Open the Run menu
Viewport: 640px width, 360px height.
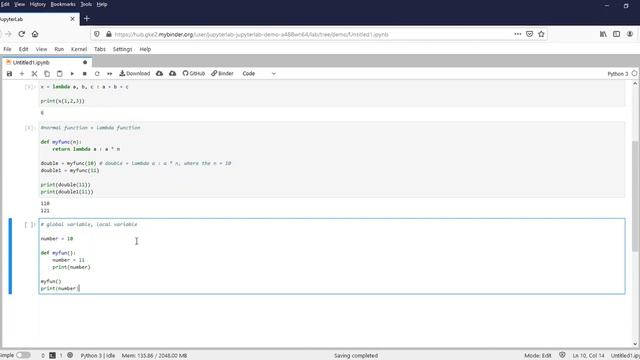59,49
